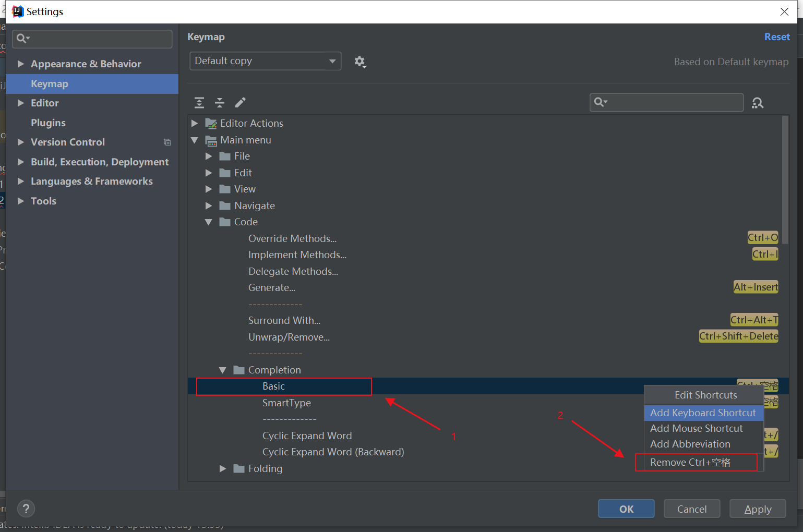803x532 pixels.
Task: Click the Version Control project-level icon
Action: 167,142
